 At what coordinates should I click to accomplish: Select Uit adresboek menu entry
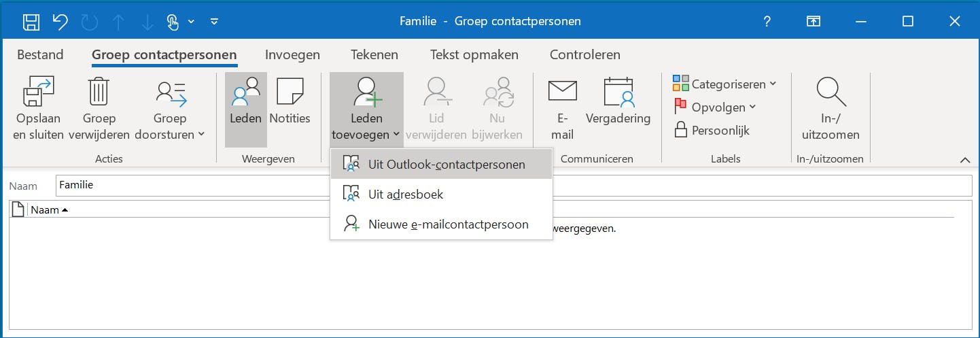point(405,195)
